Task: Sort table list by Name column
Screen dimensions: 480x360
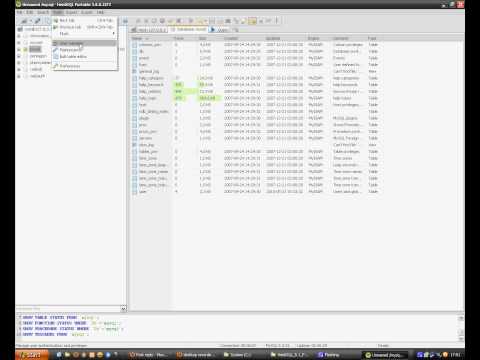Action: tap(152, 38)
